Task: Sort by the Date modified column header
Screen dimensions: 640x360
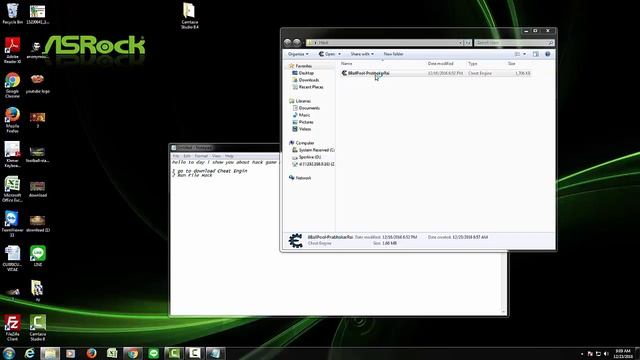Action: click(x=440, y=64)
